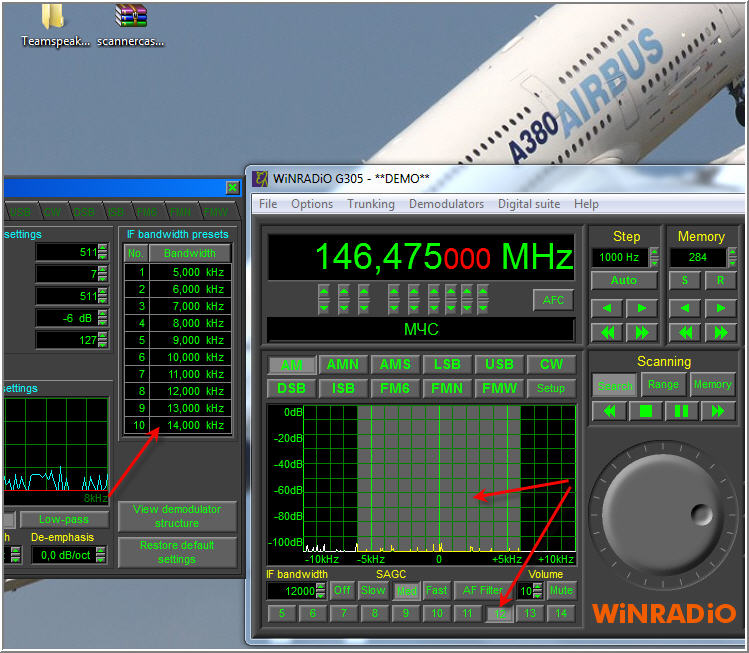Scan backward with Scanning rewind button

(609, 411)
